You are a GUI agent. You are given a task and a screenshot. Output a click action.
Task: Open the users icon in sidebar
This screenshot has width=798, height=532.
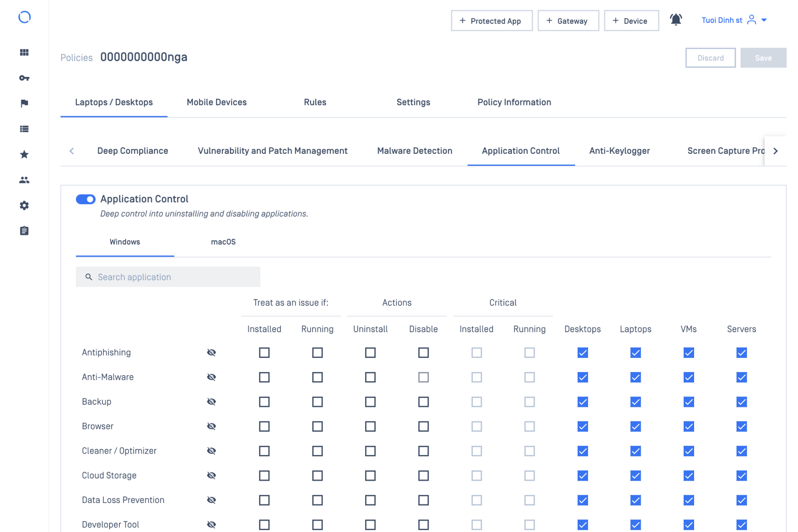tap(24, 180)
